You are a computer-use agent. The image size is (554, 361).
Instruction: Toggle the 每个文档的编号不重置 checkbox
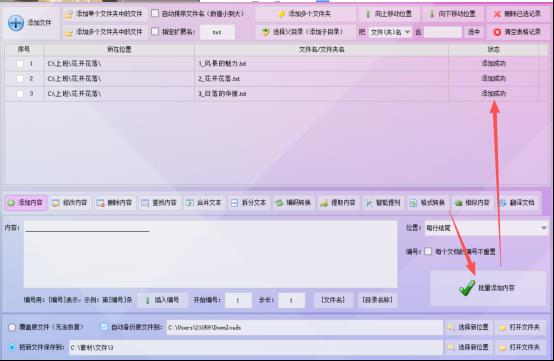pyautogui.click(x=428, y=251)
